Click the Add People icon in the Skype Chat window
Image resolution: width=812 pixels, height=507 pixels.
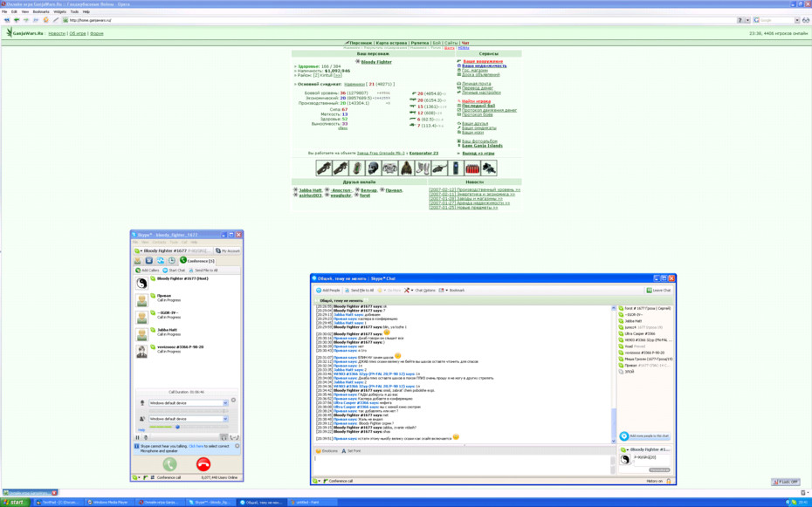319,291
